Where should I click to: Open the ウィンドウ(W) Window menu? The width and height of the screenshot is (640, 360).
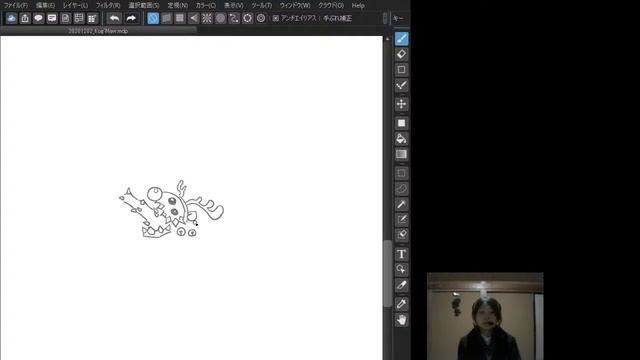pos(295,5)
